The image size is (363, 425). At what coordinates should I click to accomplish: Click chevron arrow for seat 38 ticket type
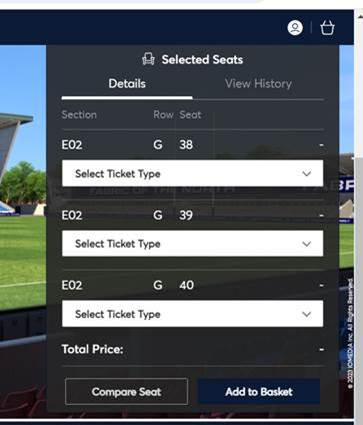click(307, 174)
